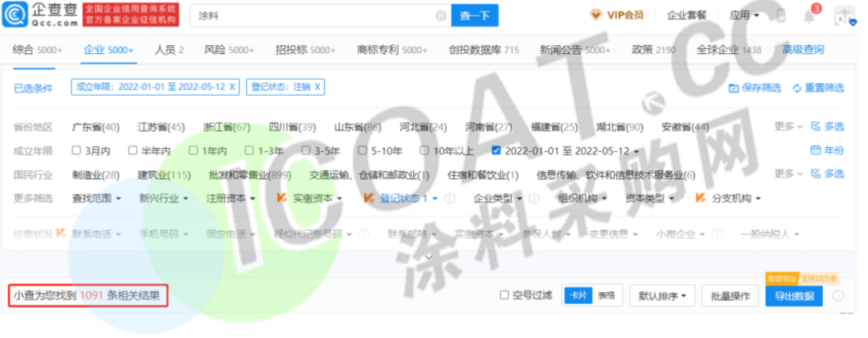This screenshot has height=338, width=868.
Task: Tick the 5-10年 establishment checkbox
Action: (362, 150)
